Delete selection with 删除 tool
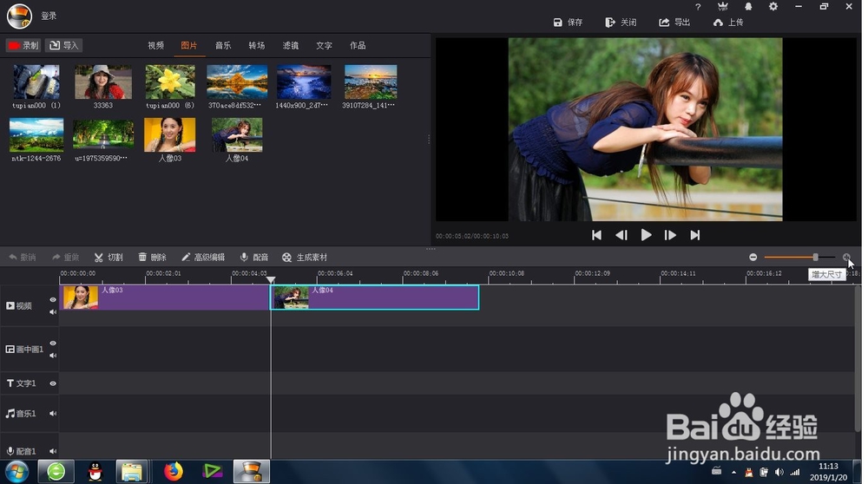The image size is (868, 484). click(152, 258)
